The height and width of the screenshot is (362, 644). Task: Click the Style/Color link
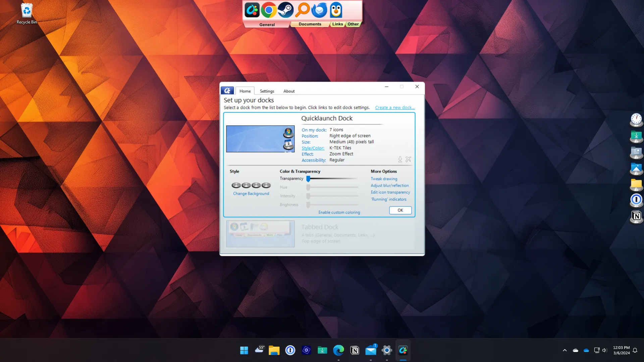point(313,148)
